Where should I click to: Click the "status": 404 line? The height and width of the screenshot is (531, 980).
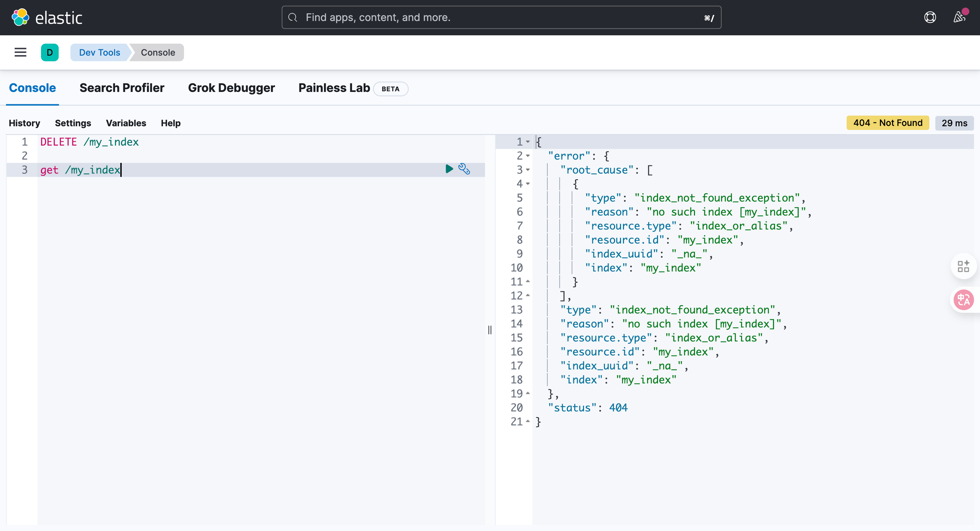587,407
